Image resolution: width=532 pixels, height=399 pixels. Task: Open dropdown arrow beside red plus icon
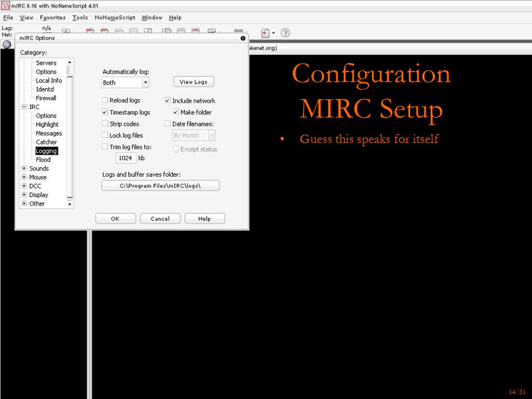click(273, 33)
